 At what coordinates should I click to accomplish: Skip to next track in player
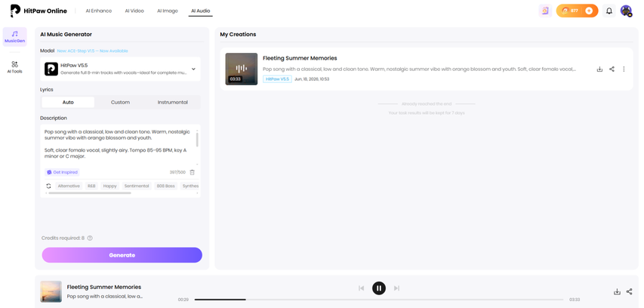click(x=397, y=288)
